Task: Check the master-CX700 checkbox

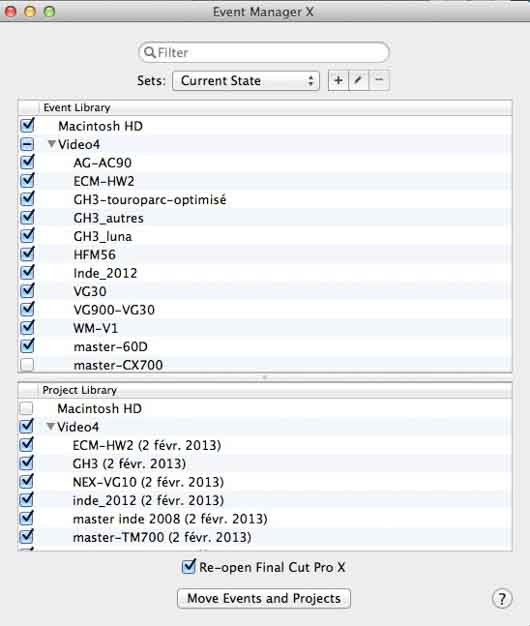Action: coord(27,365)
